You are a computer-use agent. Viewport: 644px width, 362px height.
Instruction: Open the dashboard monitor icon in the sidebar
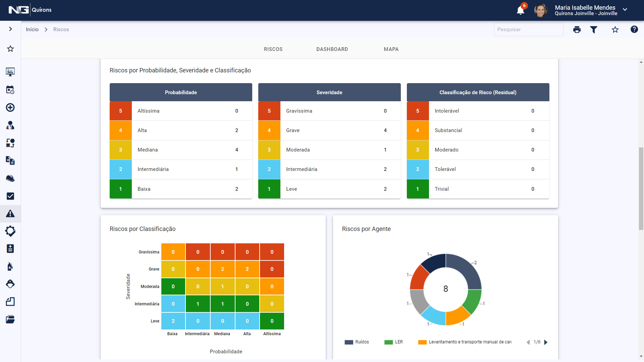tap(10, 72)
